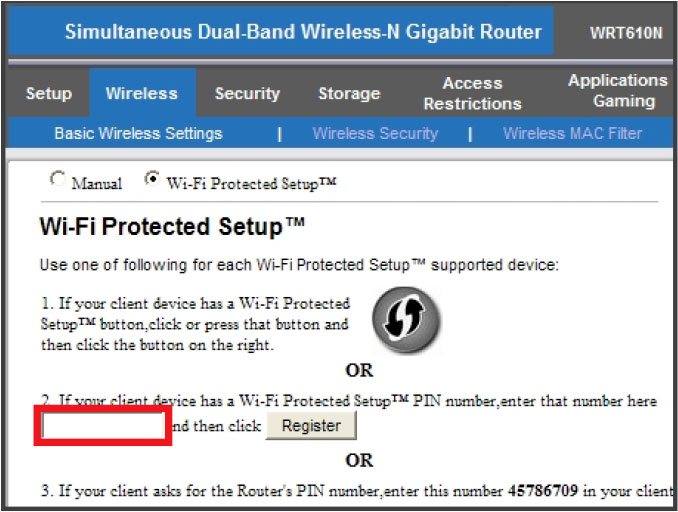Open the Storage tab
The width and height of the screenshot is (678, 512).
pyautogui.click(x=349, y=94)
